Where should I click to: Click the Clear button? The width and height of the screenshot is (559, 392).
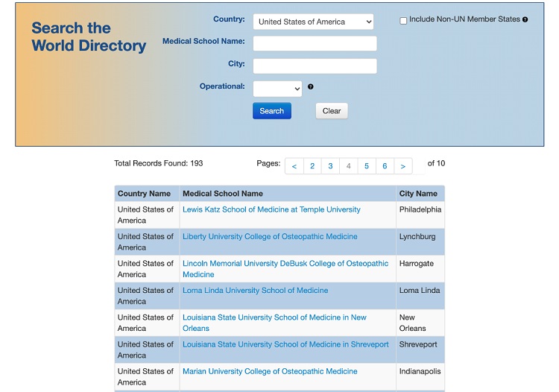(x=332, y=111)
